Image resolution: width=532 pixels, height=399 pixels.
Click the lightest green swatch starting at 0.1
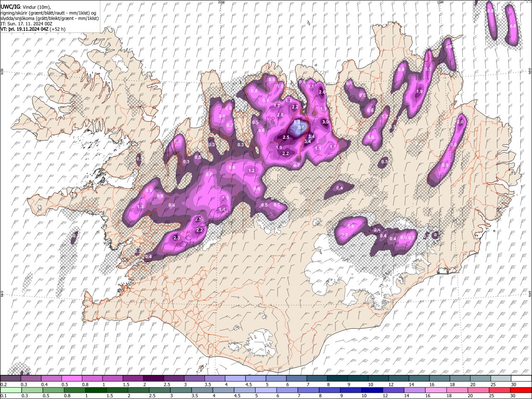coord(10,390)
